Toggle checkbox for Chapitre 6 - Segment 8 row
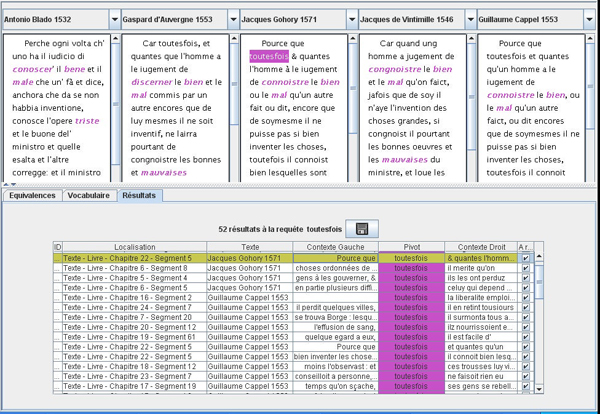600x414 pixels. tap(526, 268)
